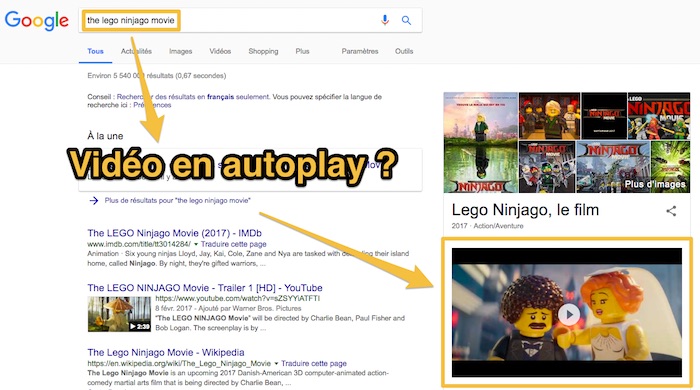This screenshot has width=700, height=390.
Task: Open The LEGO Ninjago Movie (2017) - IMDb result
Action: [x=175, y=233]
